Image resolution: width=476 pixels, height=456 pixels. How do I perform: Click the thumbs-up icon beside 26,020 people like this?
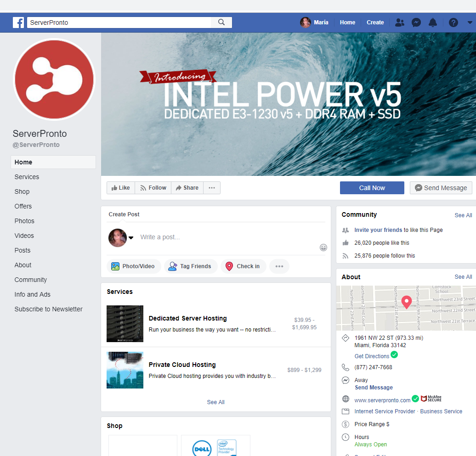[x=346, y=243]
